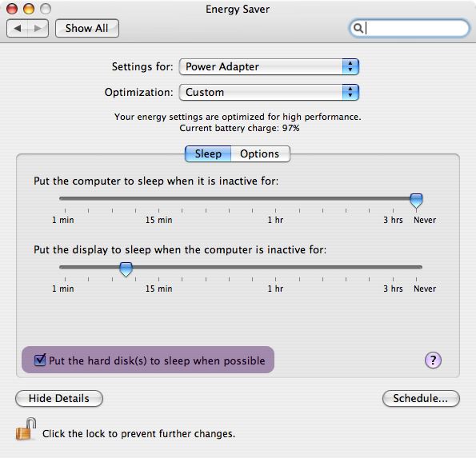Switch to the Options tab

260,153
